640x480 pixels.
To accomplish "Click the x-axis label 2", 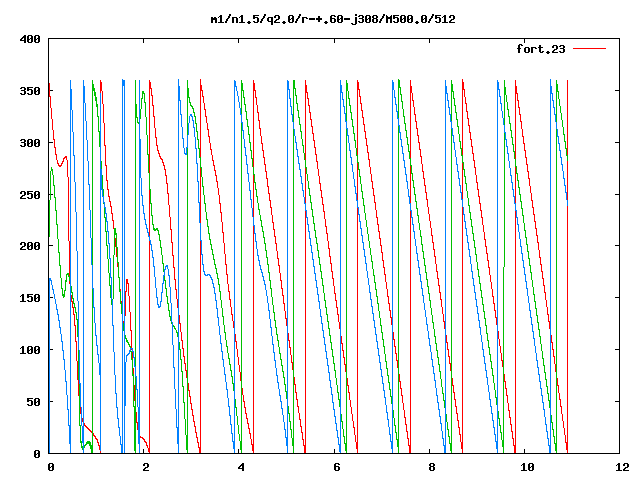I will point(146,467).
